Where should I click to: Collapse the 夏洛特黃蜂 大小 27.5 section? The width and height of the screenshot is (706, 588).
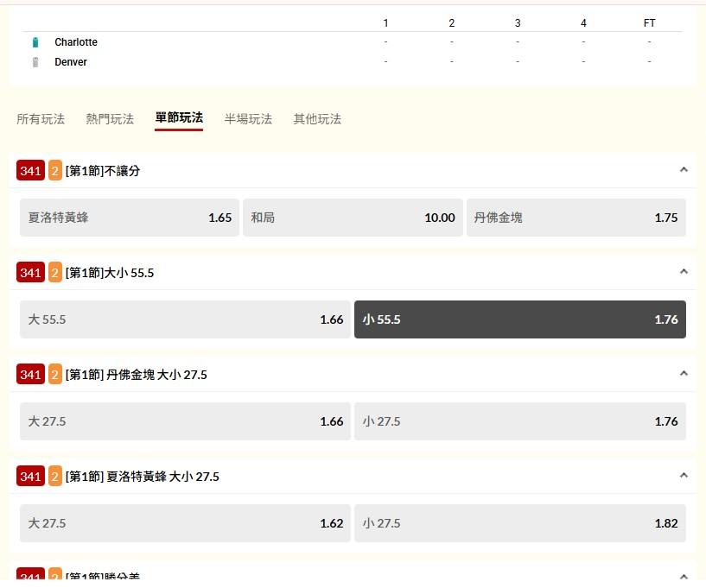684,476
